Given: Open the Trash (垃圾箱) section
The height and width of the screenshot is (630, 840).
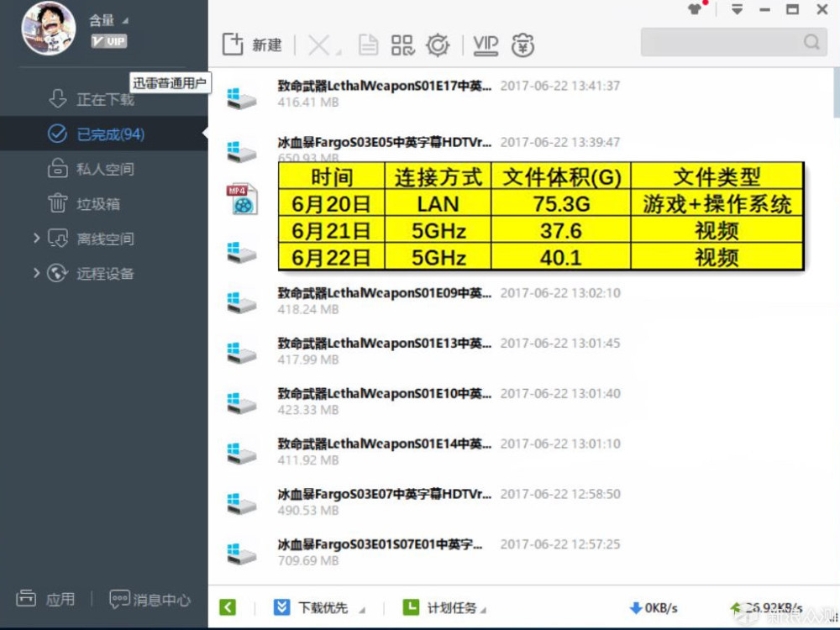Looking at the screenshot, I should coord(83,203).
